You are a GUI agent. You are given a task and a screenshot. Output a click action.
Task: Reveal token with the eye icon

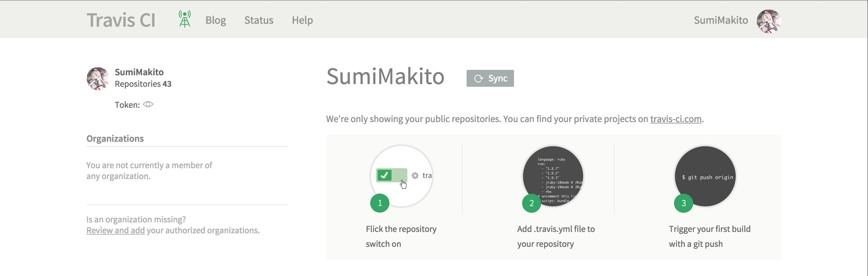[x=148, y=104]
